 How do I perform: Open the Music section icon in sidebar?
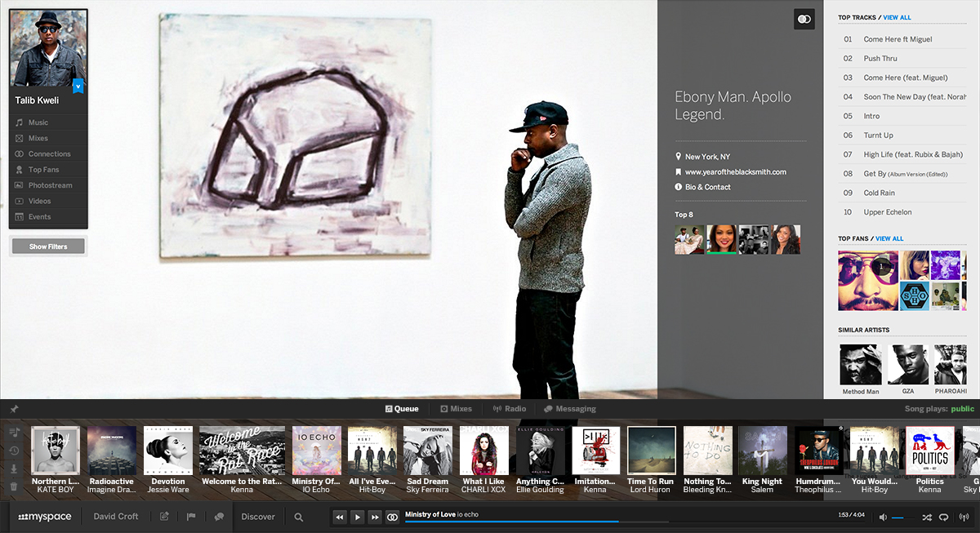(x=20, y=122)
